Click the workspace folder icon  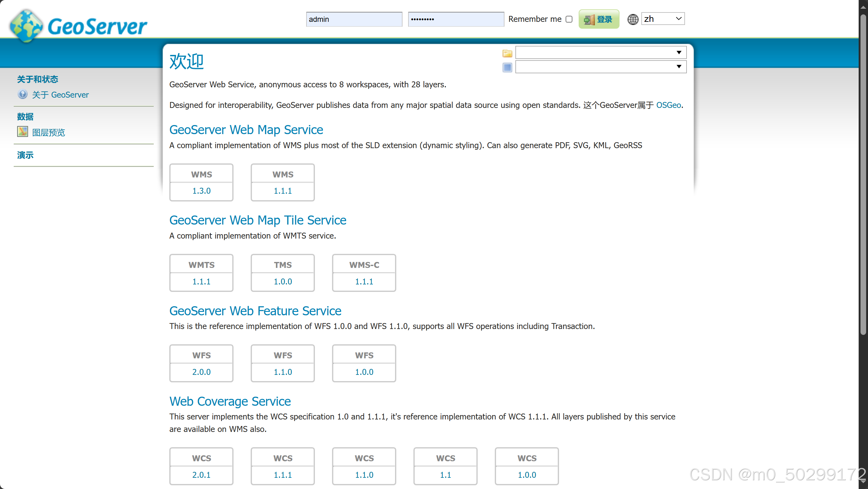click(507, 53)
